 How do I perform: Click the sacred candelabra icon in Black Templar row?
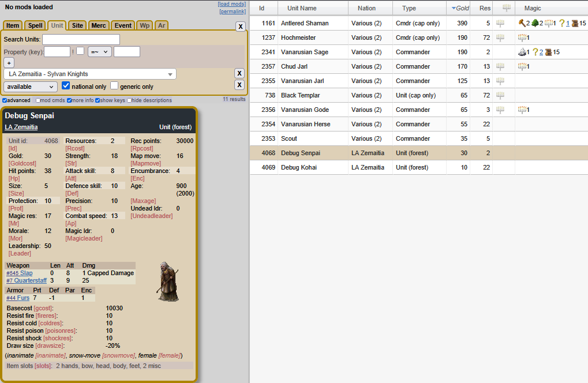coord(500,95)
